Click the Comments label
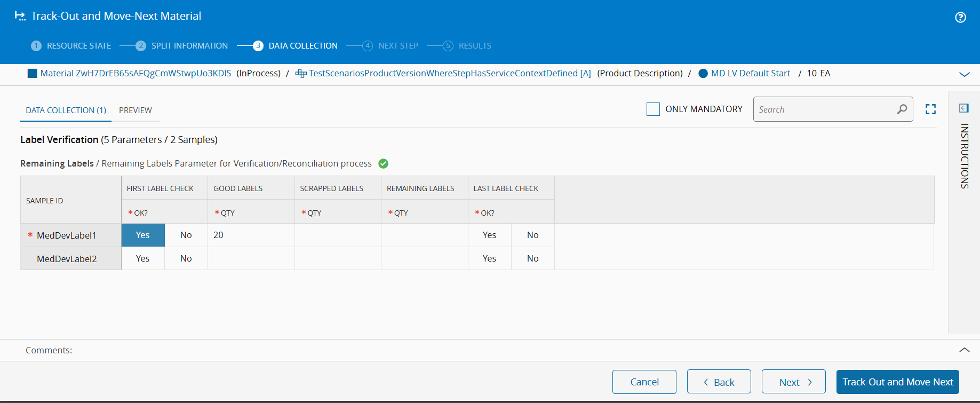980x403 pixels. coord(49,350)
